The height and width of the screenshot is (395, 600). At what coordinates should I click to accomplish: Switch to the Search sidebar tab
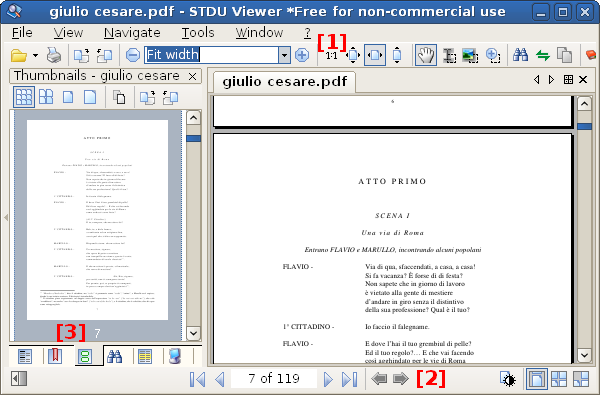114,356
